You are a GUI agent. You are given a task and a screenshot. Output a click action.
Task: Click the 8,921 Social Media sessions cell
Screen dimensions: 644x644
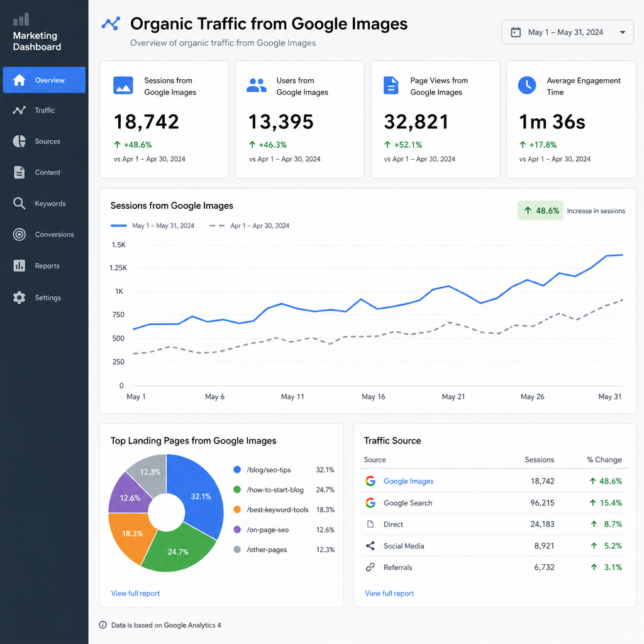(544, 546)
